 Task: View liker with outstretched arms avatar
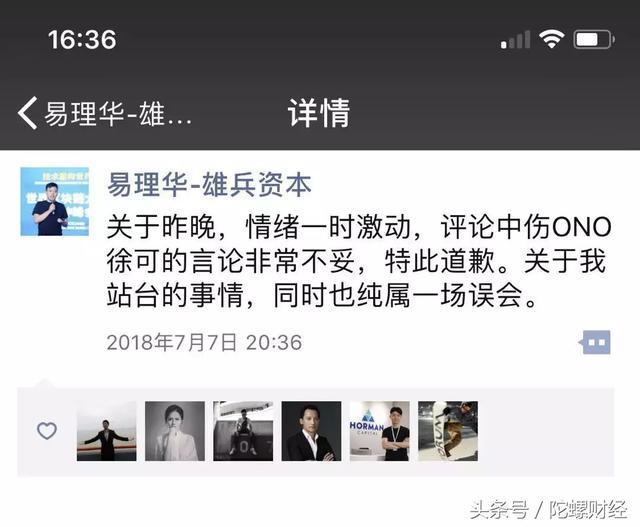coord(107,431)
